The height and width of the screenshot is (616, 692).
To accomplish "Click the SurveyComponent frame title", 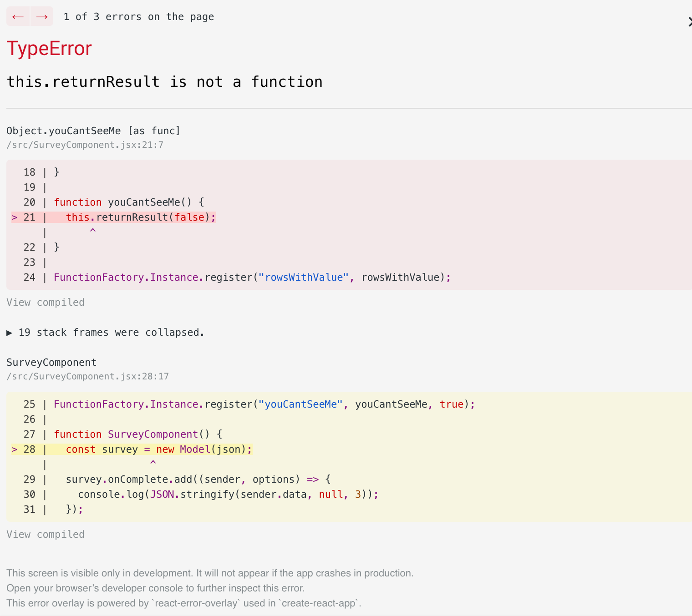I will 51,362.
